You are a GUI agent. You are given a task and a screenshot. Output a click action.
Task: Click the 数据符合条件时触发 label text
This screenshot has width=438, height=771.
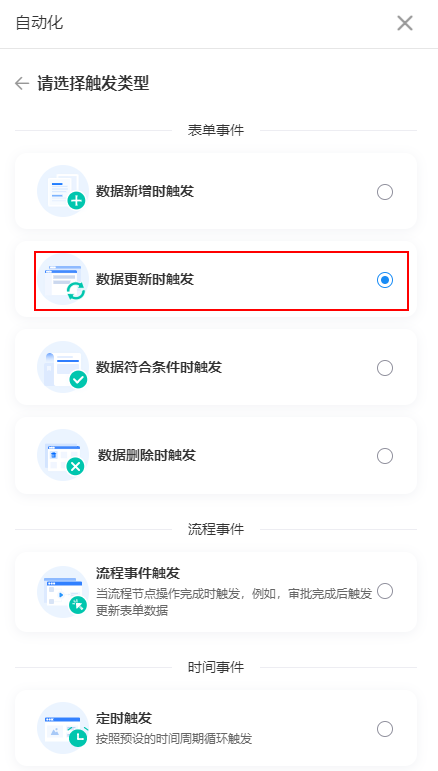coord(159,367)
